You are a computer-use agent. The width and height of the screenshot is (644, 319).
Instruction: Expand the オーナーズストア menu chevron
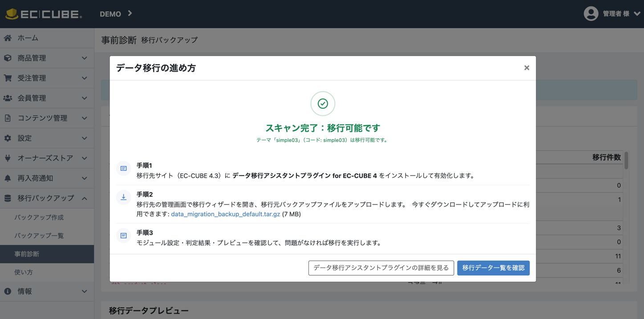click(x=85, y=158)
